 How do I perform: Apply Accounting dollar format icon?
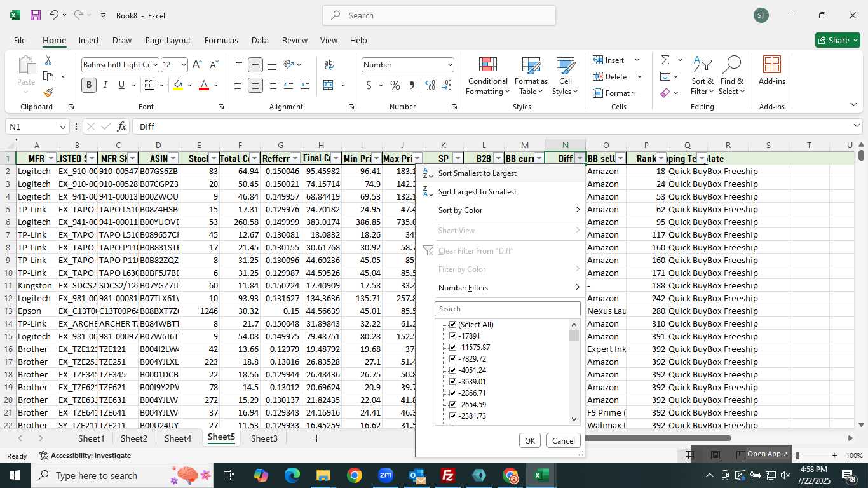(369, 85)
